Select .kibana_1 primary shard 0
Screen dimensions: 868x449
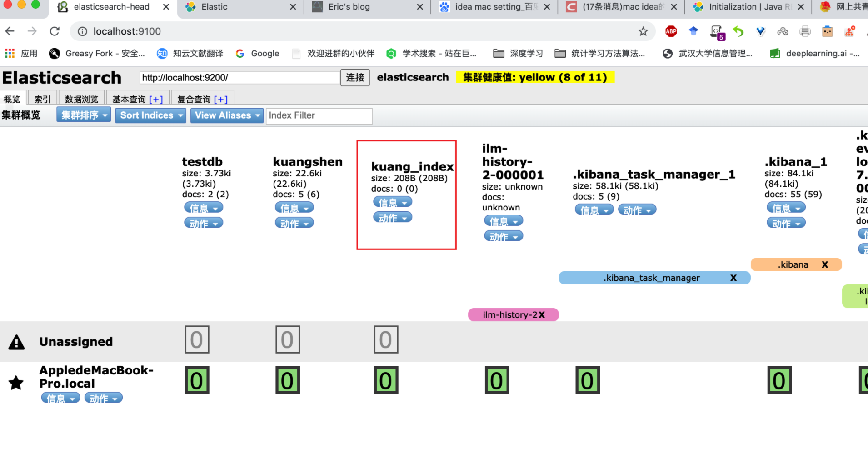click(x=779, y=380)
